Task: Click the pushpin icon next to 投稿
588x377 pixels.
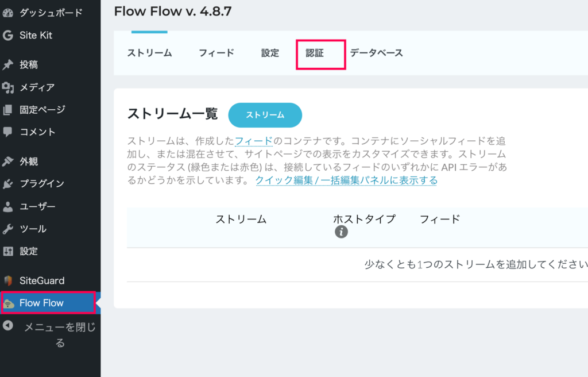Action: click(x=8, y=64)
